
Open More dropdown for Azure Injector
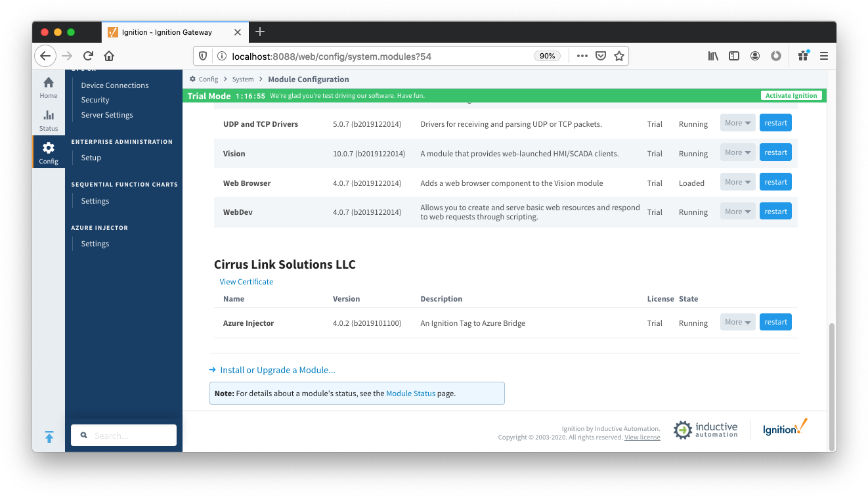click(x=737, y=322)
